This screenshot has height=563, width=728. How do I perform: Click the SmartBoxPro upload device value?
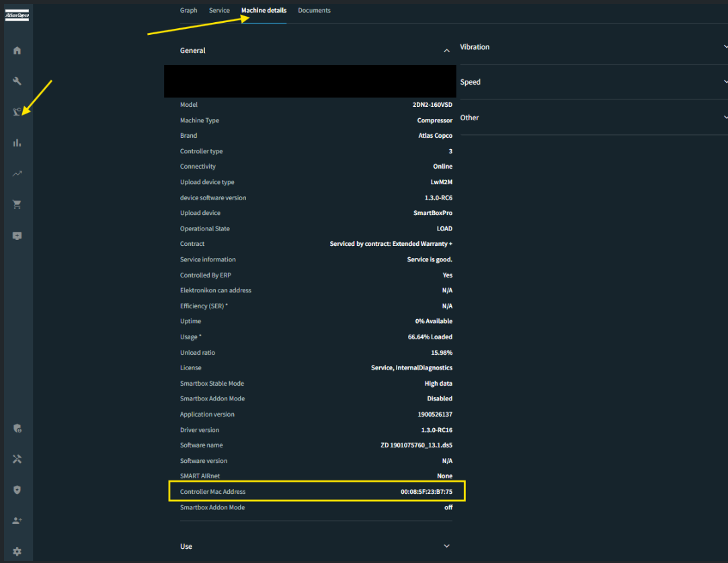point(433,213)
